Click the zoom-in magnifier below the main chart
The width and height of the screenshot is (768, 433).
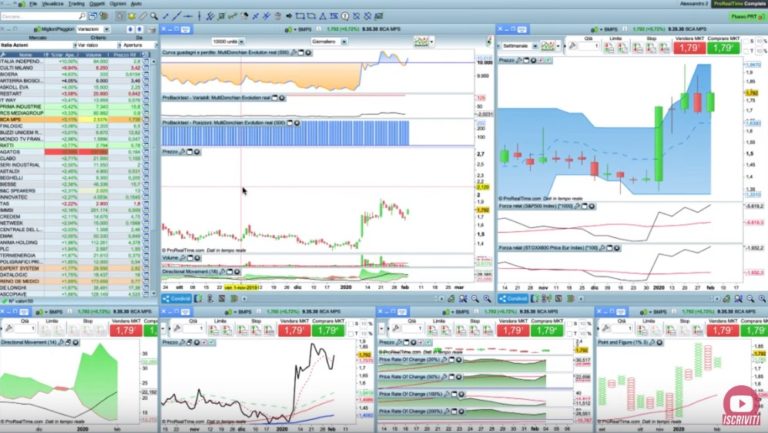(x=487, y=299)
